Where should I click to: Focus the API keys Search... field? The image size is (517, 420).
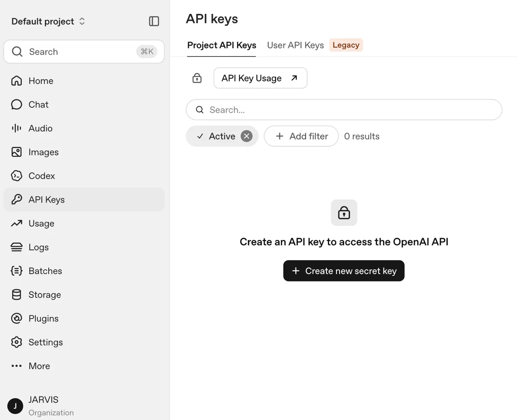(x=344, y=110)
